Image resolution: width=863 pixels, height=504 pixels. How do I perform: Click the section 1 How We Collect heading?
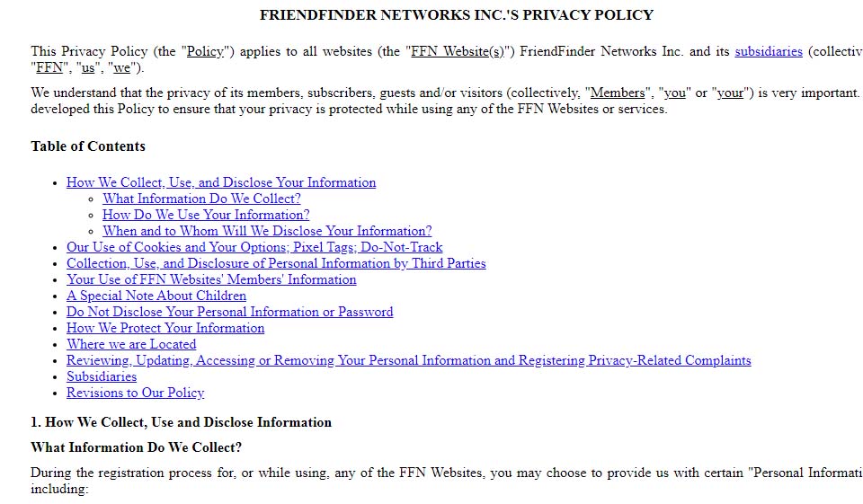[x=181, y=422]
